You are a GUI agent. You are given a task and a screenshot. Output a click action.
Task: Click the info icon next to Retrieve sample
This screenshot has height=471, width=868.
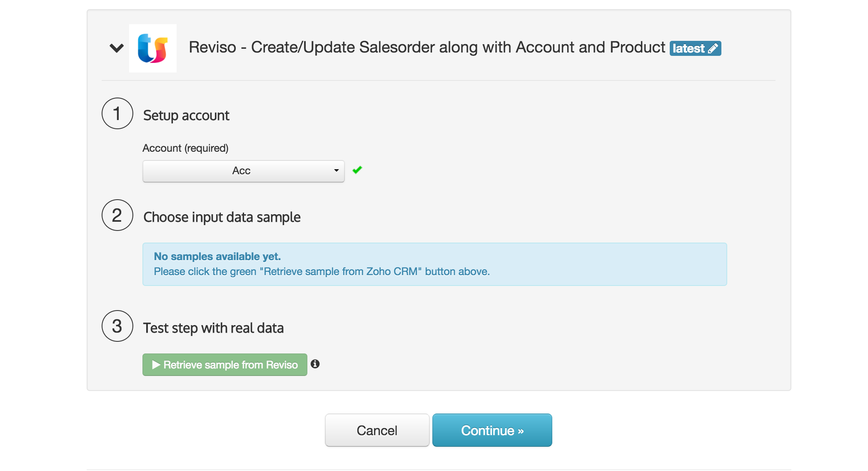[x=315, y=364]
